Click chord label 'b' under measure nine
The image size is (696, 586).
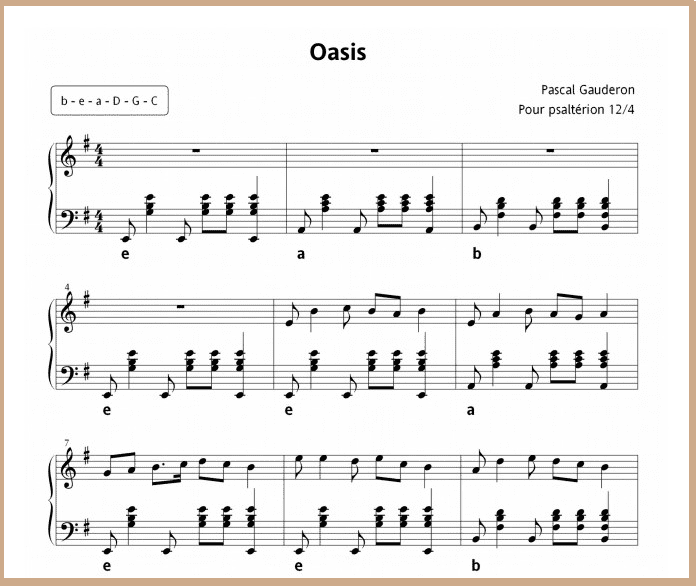coord(476,565)
